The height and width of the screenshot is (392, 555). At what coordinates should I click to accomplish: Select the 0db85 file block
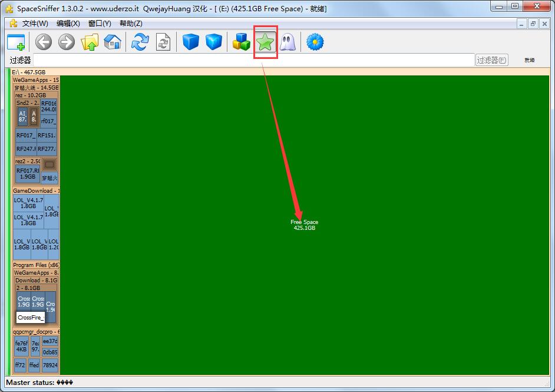click(x=50, y=352)
